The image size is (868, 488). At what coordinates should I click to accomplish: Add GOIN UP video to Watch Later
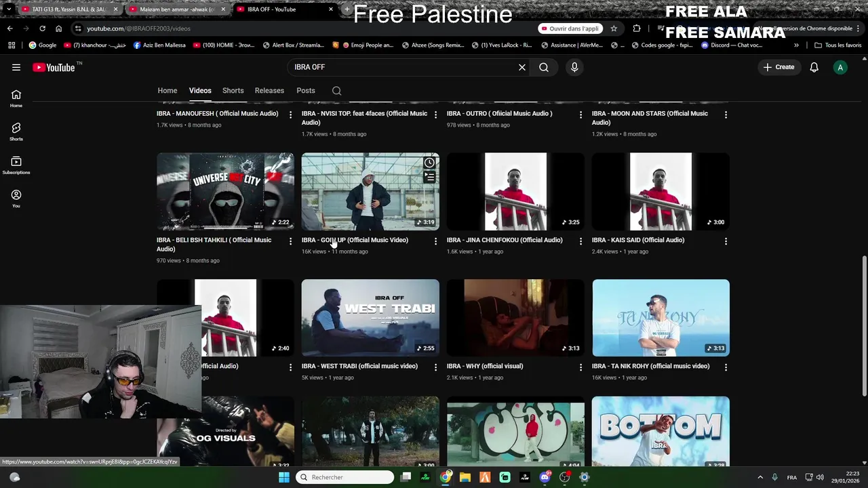point(429,163)
